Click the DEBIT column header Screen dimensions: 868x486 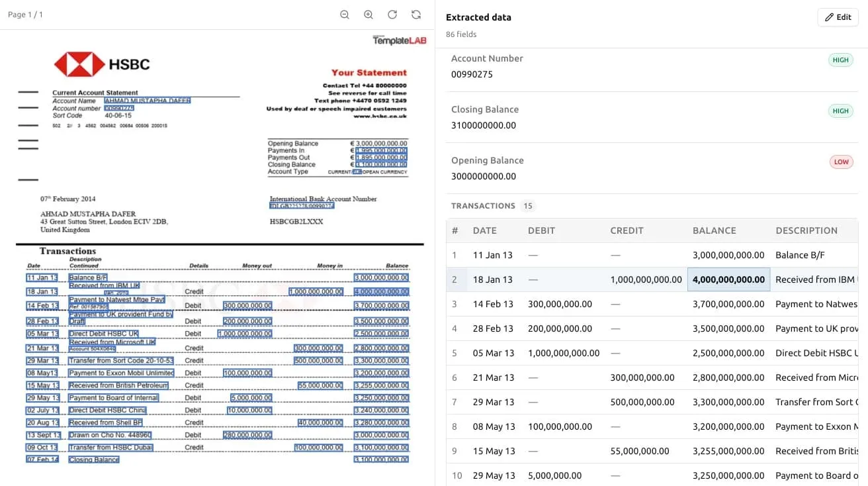click(x=541, y=230)
